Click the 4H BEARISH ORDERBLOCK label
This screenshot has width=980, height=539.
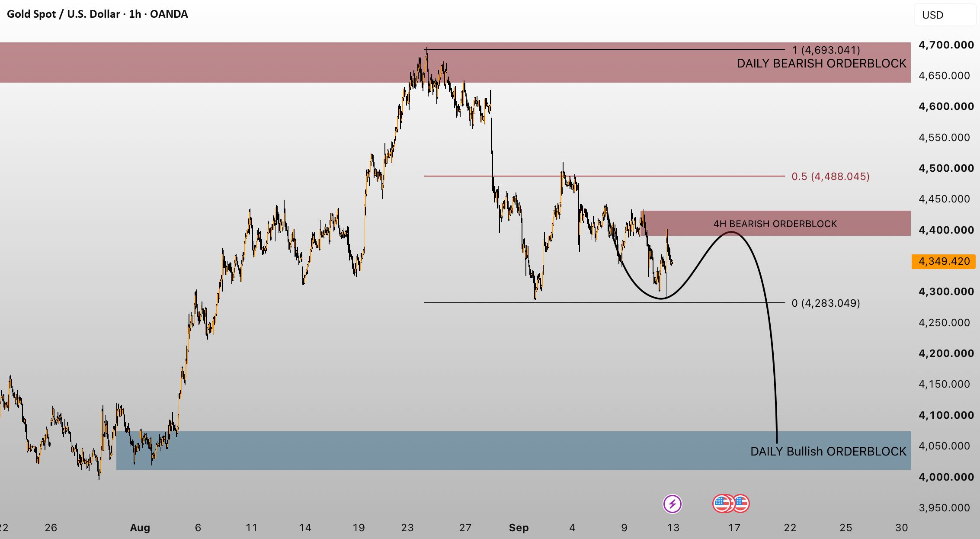775,224
